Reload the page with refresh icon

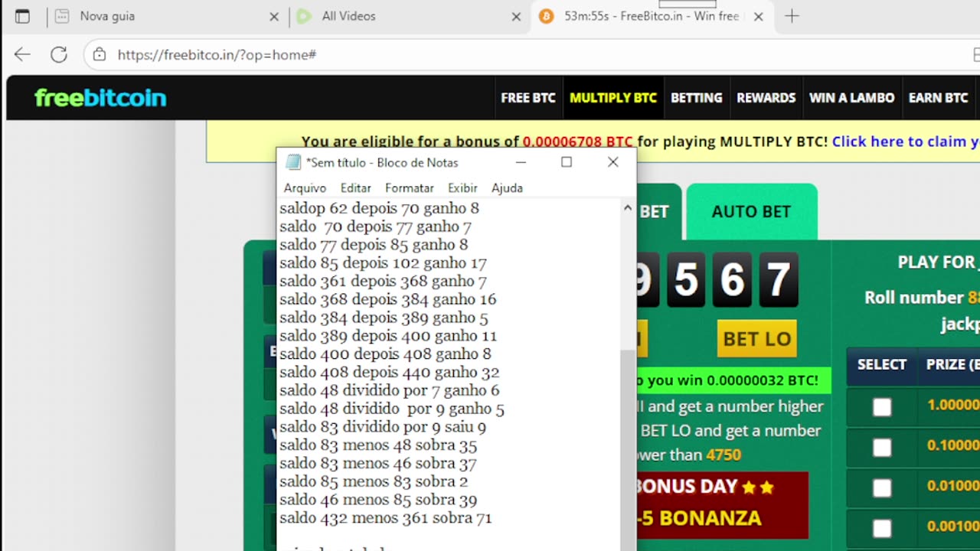59,54
